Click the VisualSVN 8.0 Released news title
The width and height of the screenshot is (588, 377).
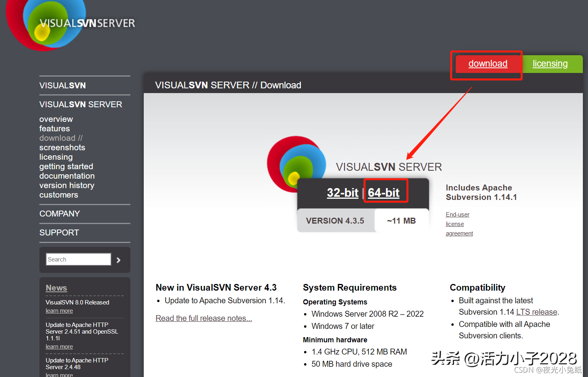coord(77,302)
